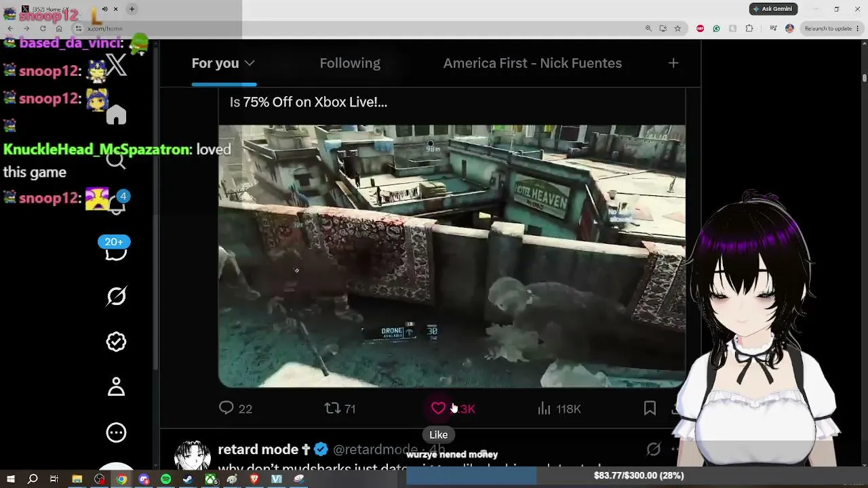Open the Chrome profile avatar

pyautogui.click(x=789, y=28)
